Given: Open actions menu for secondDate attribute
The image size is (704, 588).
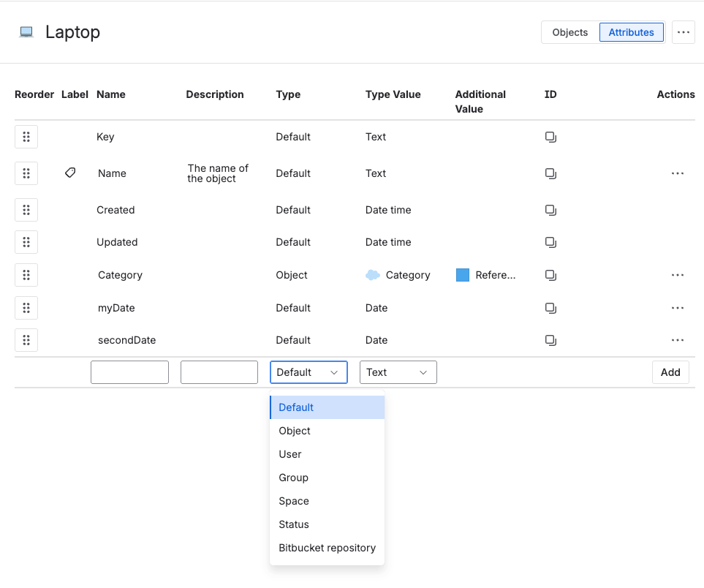Looking at the screenshot, I should click(678, 340).
